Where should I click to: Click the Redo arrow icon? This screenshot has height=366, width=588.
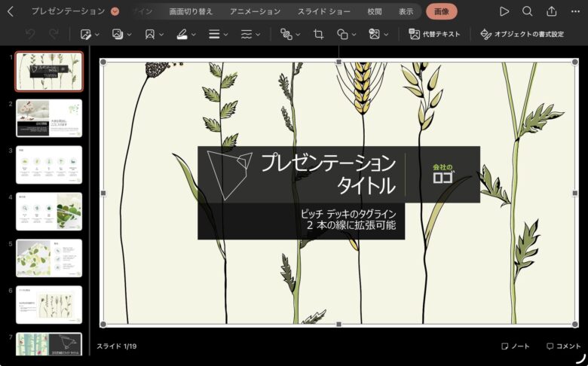tap(54, 34)
